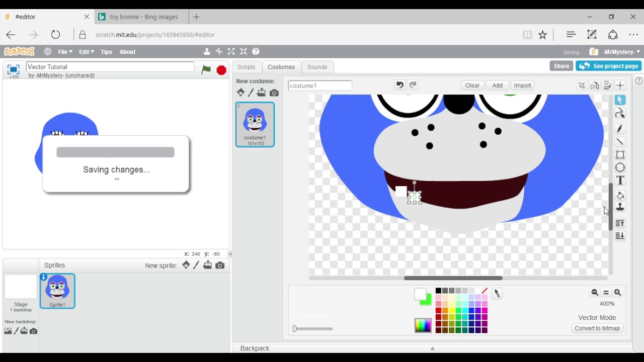
Task: Pick the black color swatch
Action: click(x=438, y=291)
